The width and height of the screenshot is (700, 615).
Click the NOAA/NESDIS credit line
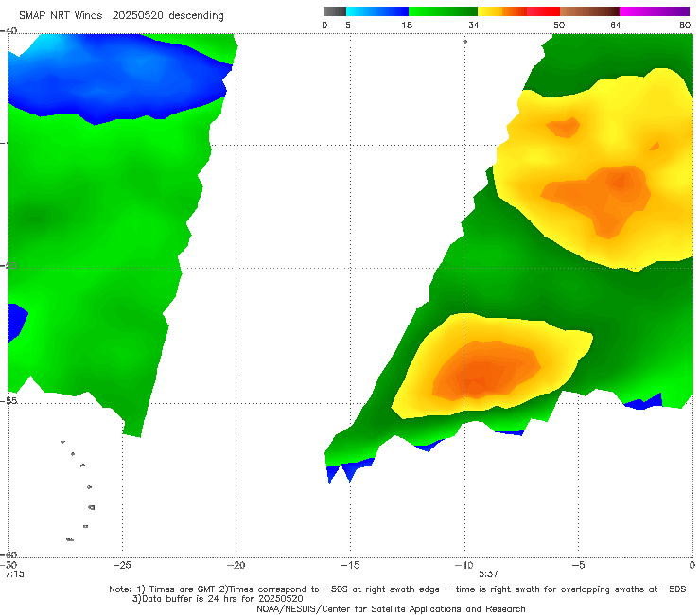391,608
